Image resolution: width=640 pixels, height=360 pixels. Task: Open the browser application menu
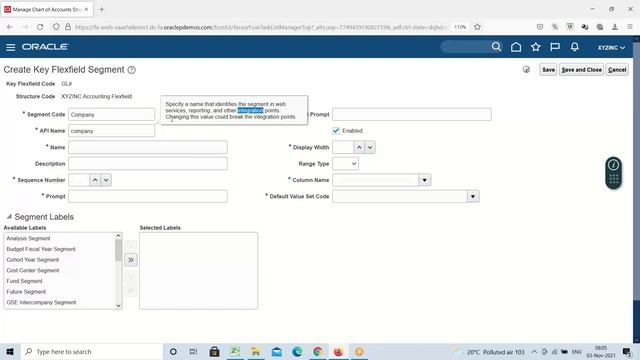pyautogui.click(x=630, y=27)
